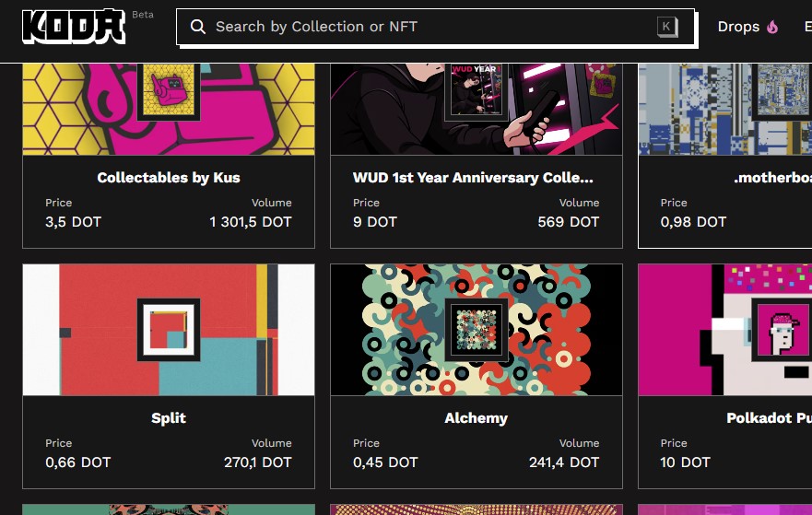Image resolution: width=812 pixels, height=515 pixels.
Task: Click the 0,66 DOT price value
Action: point(78,462)
